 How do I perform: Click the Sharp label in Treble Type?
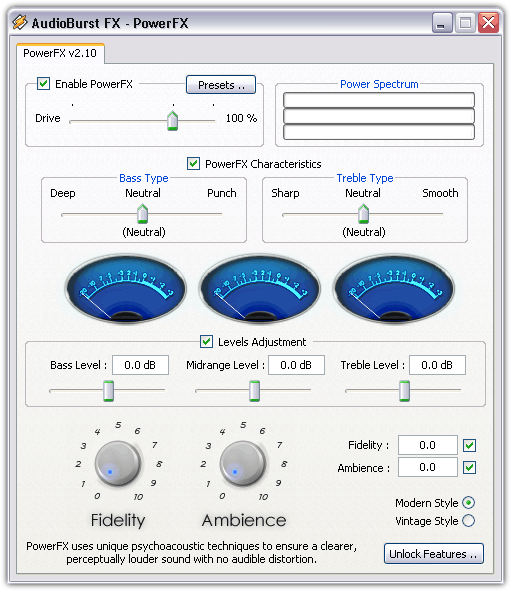[285, 193]
